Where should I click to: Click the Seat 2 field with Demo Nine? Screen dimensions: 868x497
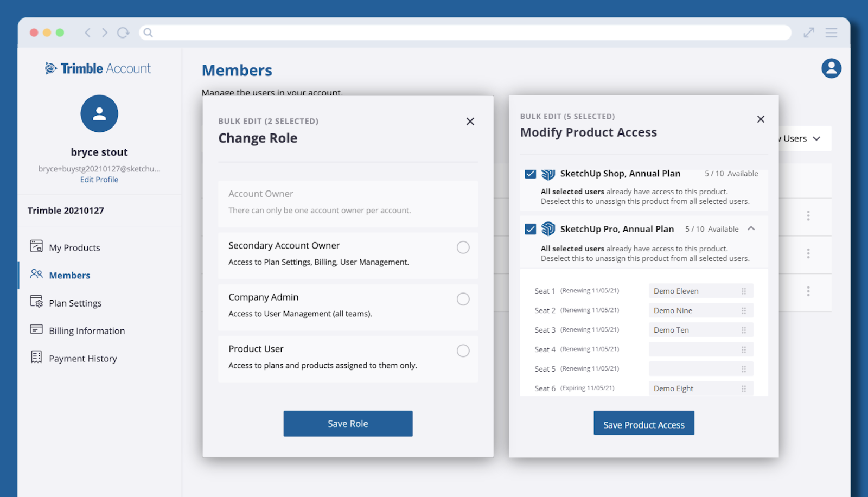point(701,311)
